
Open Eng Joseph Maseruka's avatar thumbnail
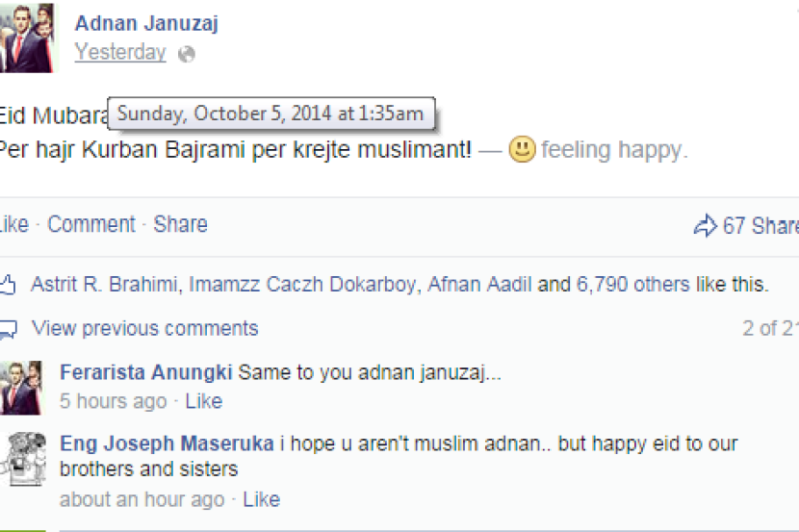click(24, 459)
